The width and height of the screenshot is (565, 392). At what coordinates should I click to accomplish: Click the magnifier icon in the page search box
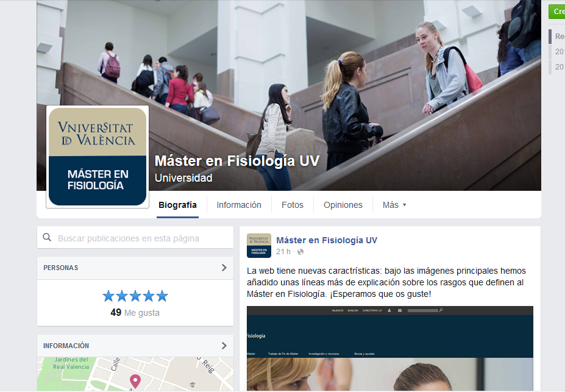click(x=48, y=238)
